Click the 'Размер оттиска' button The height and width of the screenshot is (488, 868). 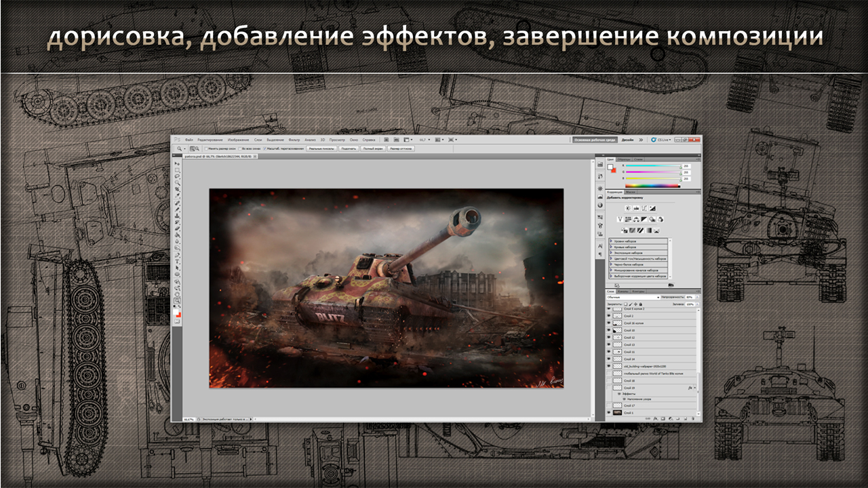pyautogui.click(x=402, y=148)
